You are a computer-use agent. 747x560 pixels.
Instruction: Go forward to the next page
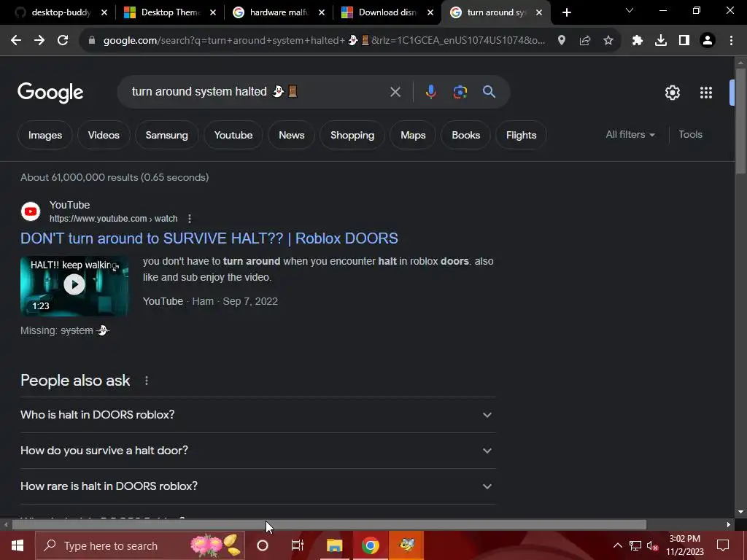39,41
